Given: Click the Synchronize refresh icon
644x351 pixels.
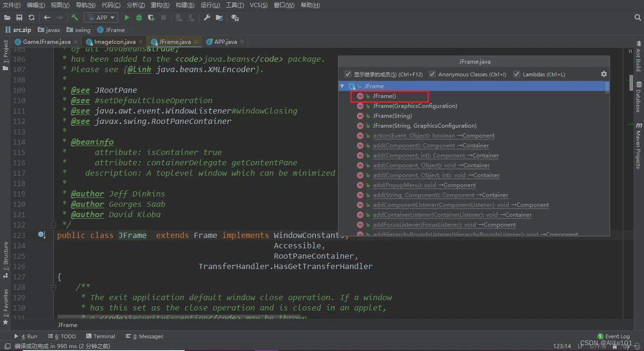Looking at the screenshot, I should [32, 17].
